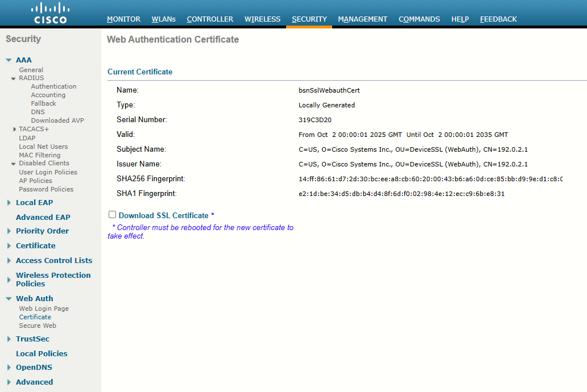Open Secure Web page

point(38,326)
